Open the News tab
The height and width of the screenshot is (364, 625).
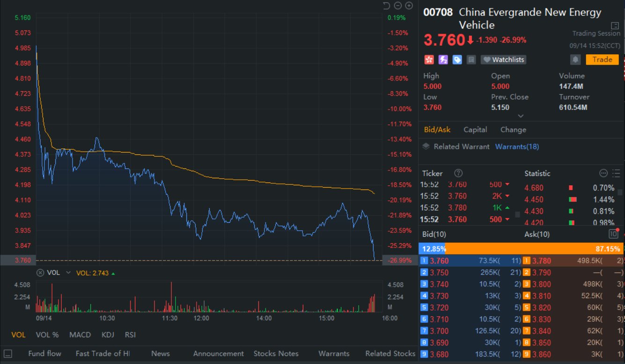[x=161, y=354]
